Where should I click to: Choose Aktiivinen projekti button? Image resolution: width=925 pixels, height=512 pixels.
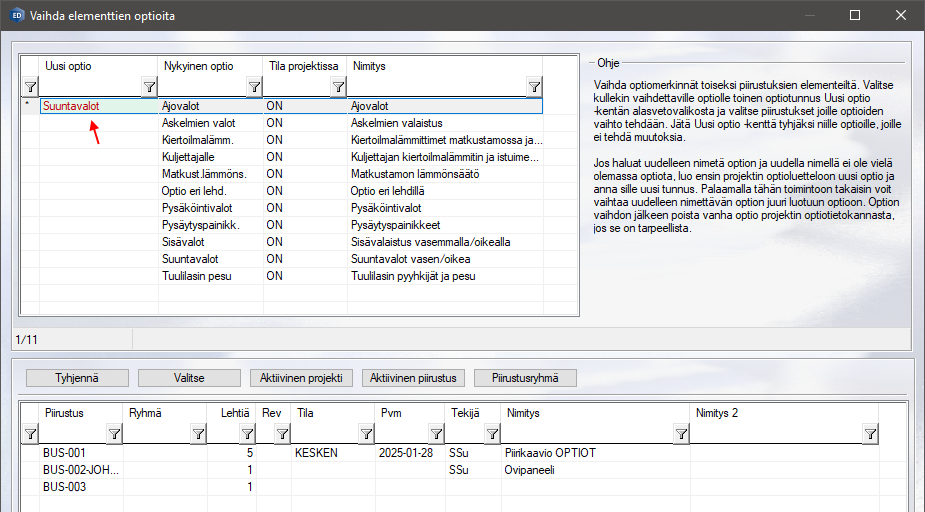pyautogui.click(x=301, y=378)
